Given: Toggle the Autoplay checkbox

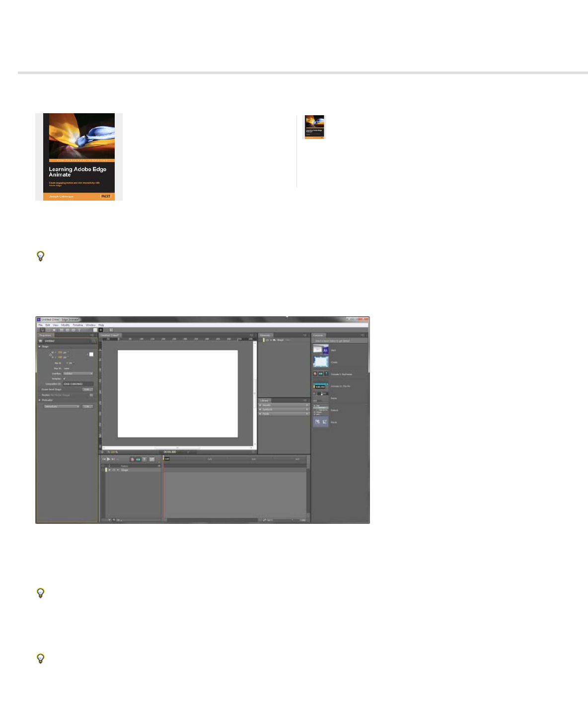Looking at the screenshot, I should click(x=65, y=378).
